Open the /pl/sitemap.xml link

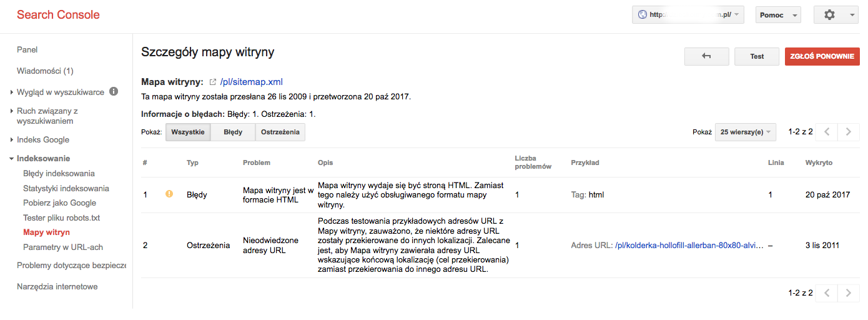[252, 82]
